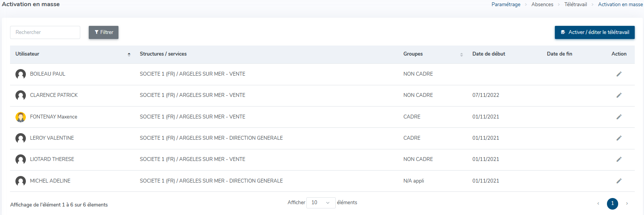The width and height of the screenshot is (644, 215).
Task: Click the edit pencil for MICHEL ADELINE
Action: [x=619, y=181]
